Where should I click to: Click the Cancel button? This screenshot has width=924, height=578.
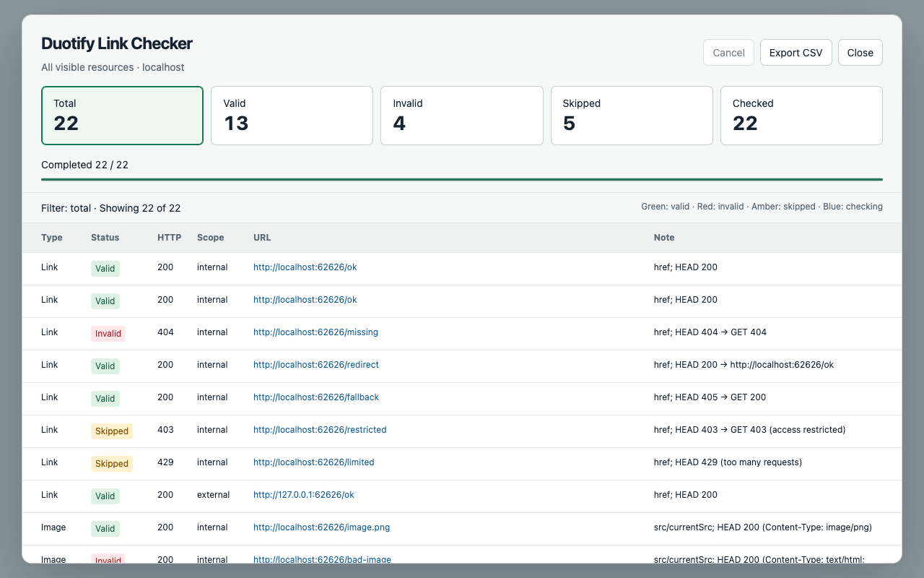point(728,53)
